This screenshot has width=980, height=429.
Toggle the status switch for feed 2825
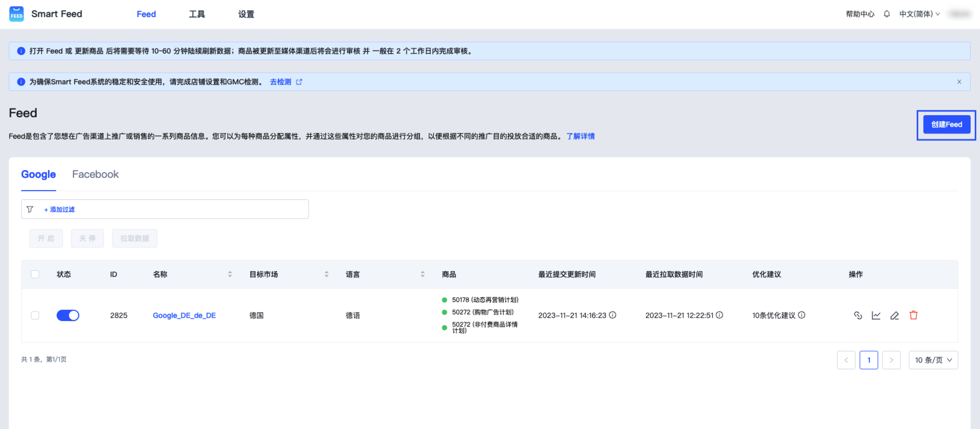68,315
